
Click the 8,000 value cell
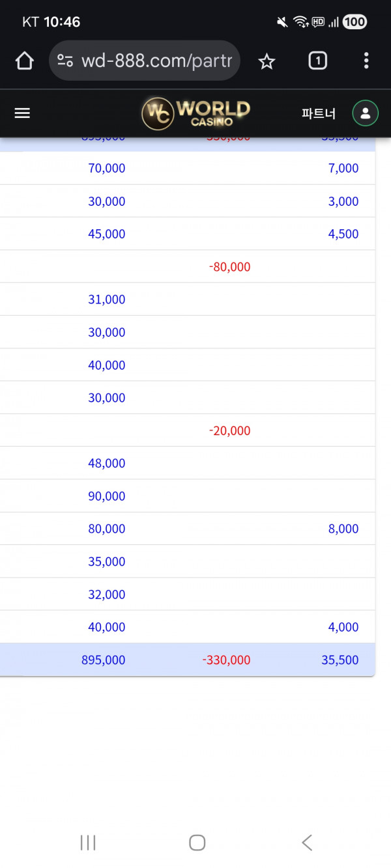click(343, 529)
